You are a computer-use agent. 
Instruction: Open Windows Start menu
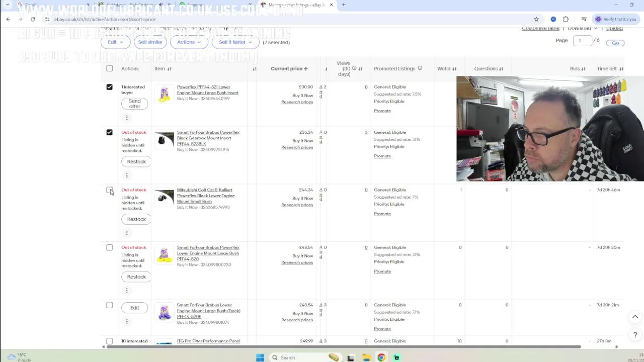[x=260, y=357]
